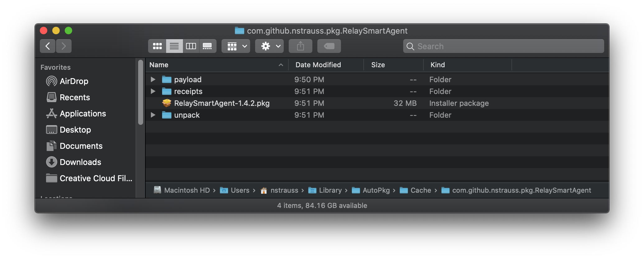Switch to column view

tap(191, 46)
